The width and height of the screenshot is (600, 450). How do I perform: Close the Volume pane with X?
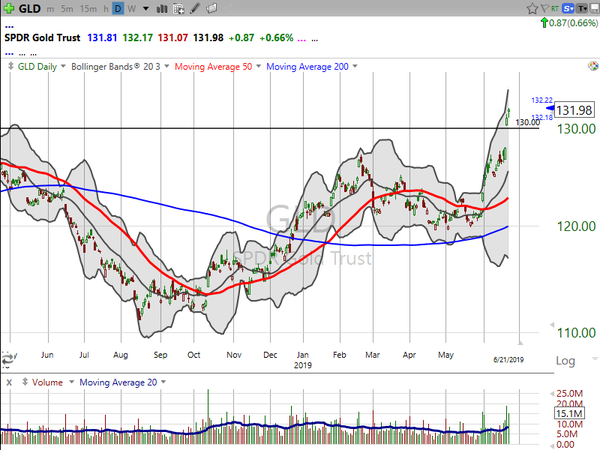pyautogui.click(x=9, y=382)
